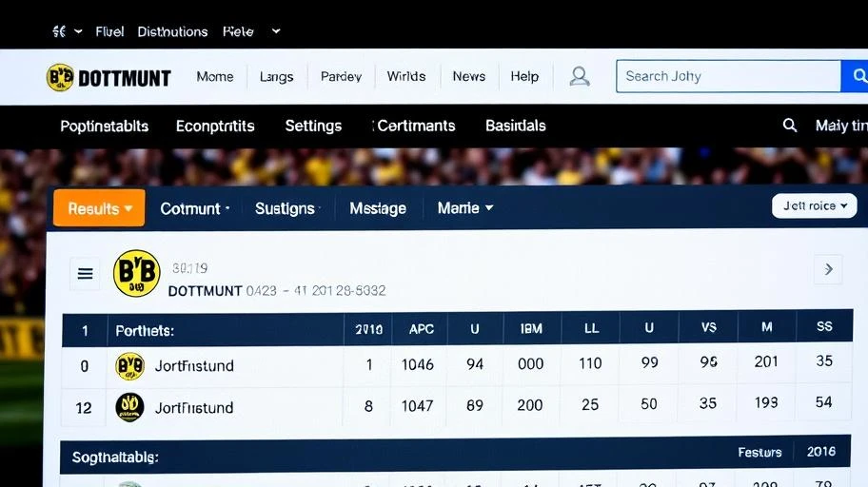Click the right chevron arrow button
The image size is (868, 487).
tap(828, 270)
